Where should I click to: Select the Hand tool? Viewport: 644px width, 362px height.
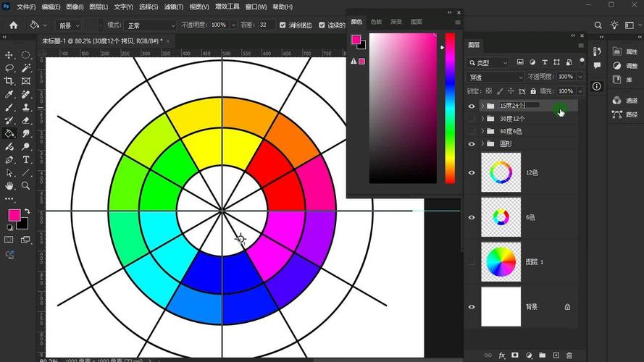9,185
